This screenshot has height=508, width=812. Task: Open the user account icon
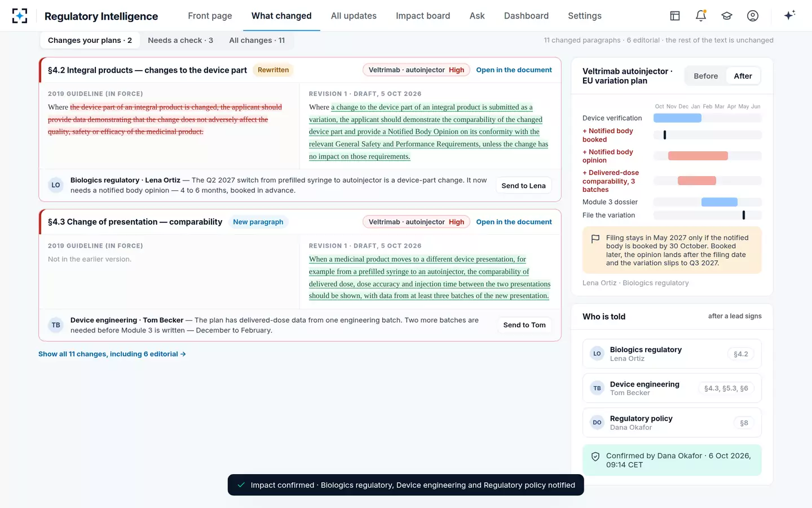tap(753, 16)
